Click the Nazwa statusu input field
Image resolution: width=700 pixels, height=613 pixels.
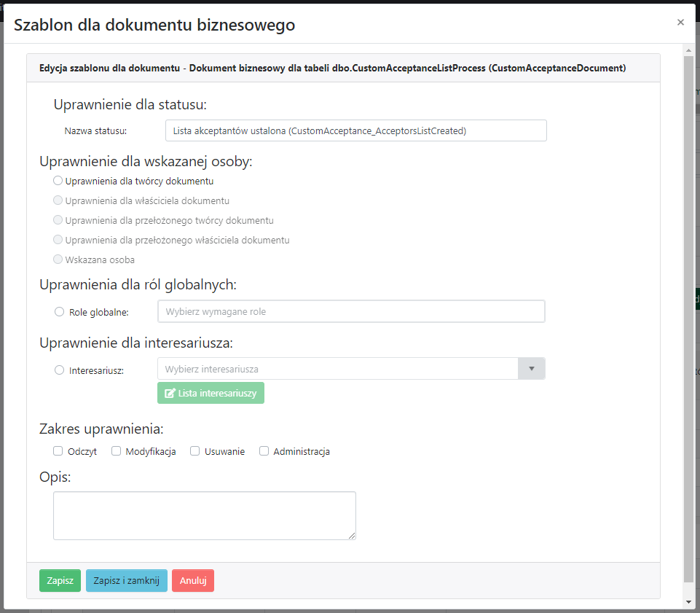click(x=355, y=130)
